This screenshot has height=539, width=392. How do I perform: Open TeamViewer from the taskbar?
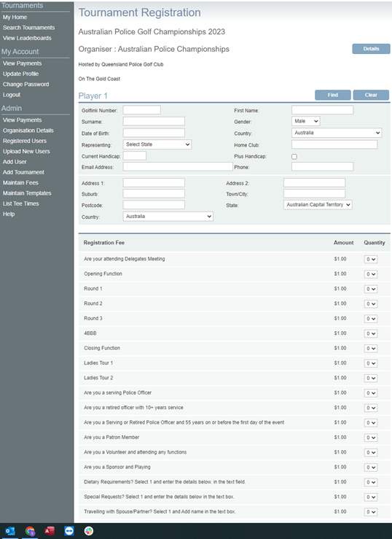coord(69,531)
